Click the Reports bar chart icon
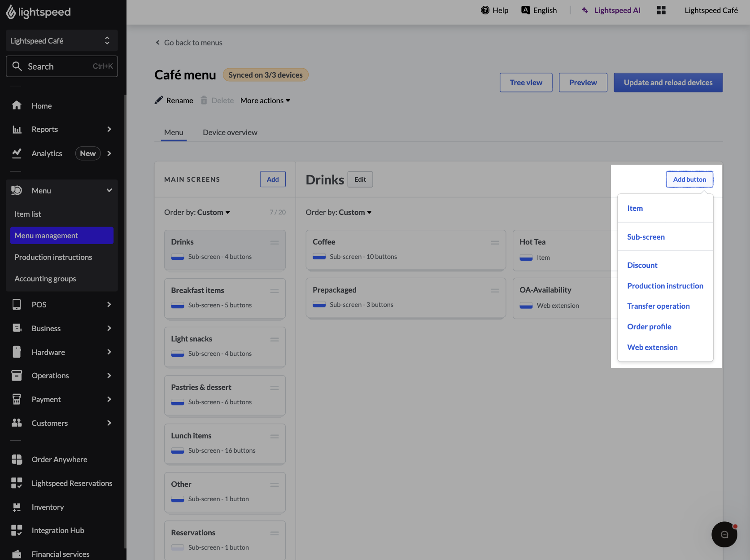Screen dimensions: 750x560 [x=17, y=129]
